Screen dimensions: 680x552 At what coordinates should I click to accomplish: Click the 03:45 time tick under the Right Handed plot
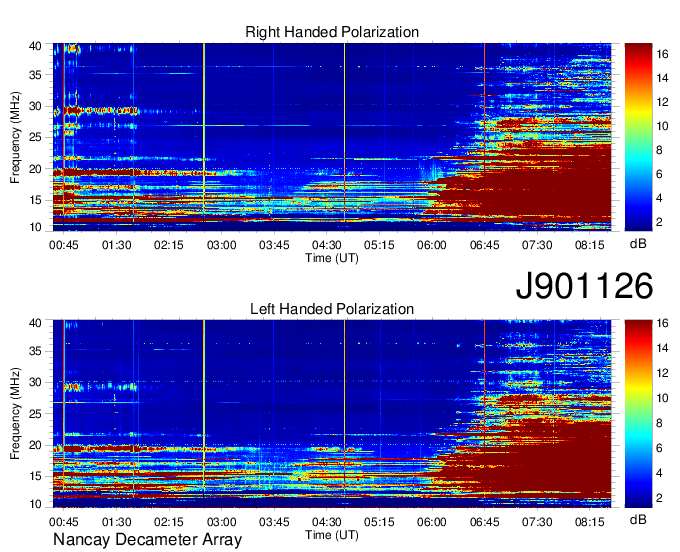pos(274,245)
